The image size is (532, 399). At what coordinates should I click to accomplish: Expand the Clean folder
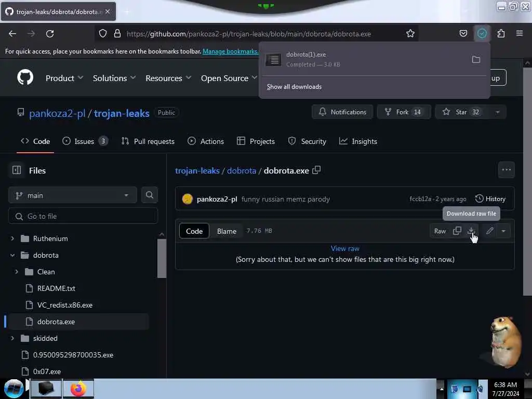pyautogui.click(x=17, y=272)
